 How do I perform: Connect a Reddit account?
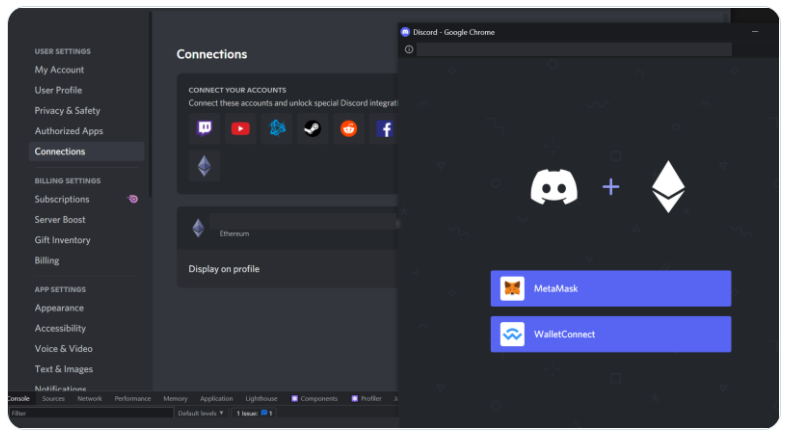(x=349, y=129)
